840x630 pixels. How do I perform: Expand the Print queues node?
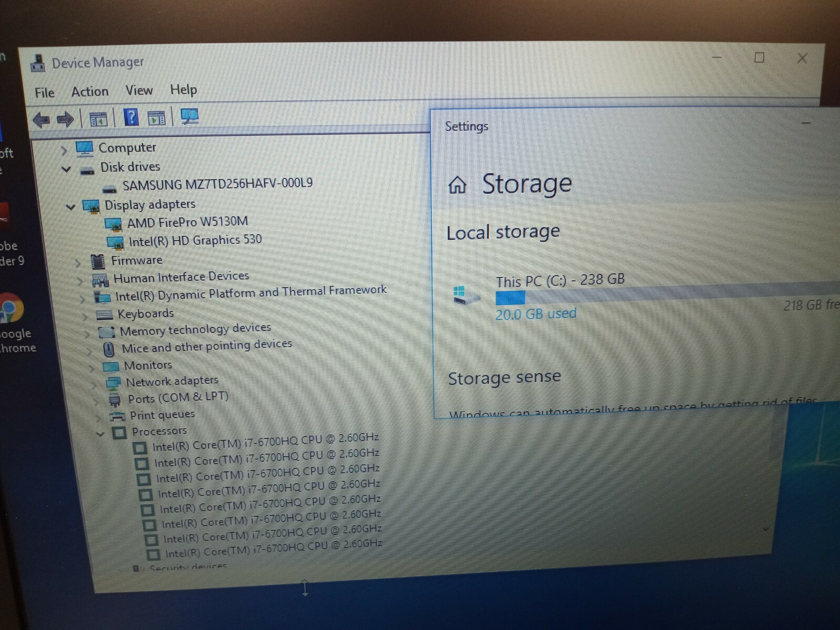(98, 418)
